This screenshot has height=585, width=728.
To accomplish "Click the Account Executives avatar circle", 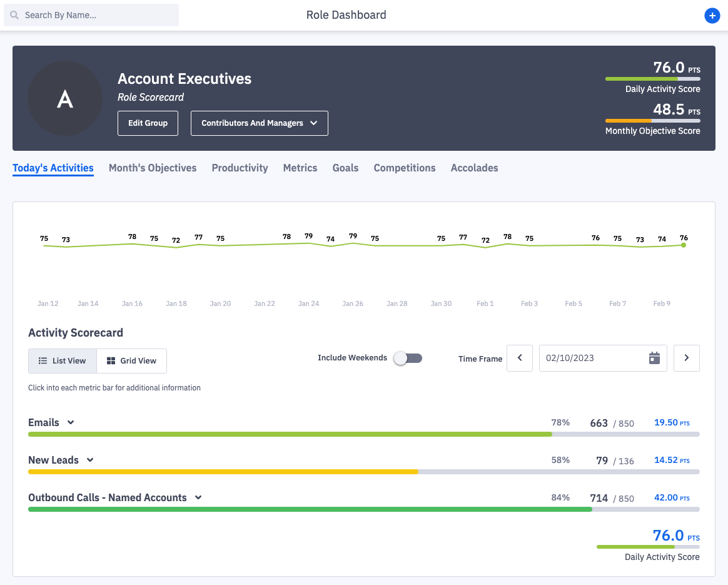I will pos(65,98).
